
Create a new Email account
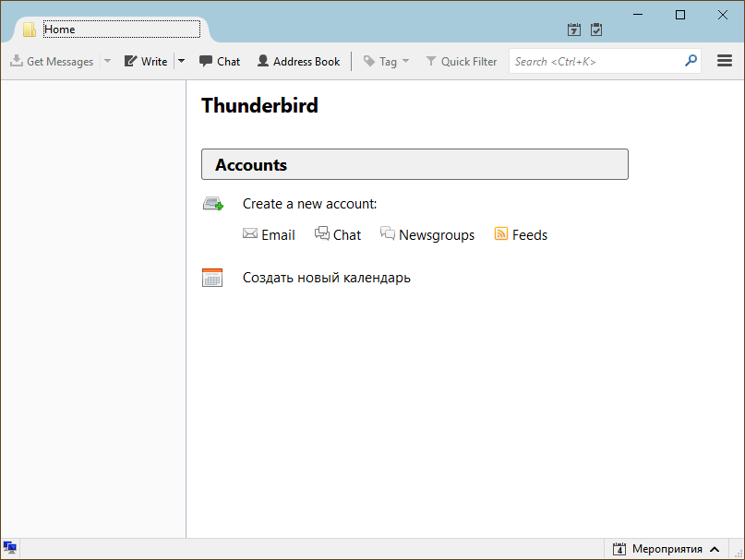click(x=269, y=234)
